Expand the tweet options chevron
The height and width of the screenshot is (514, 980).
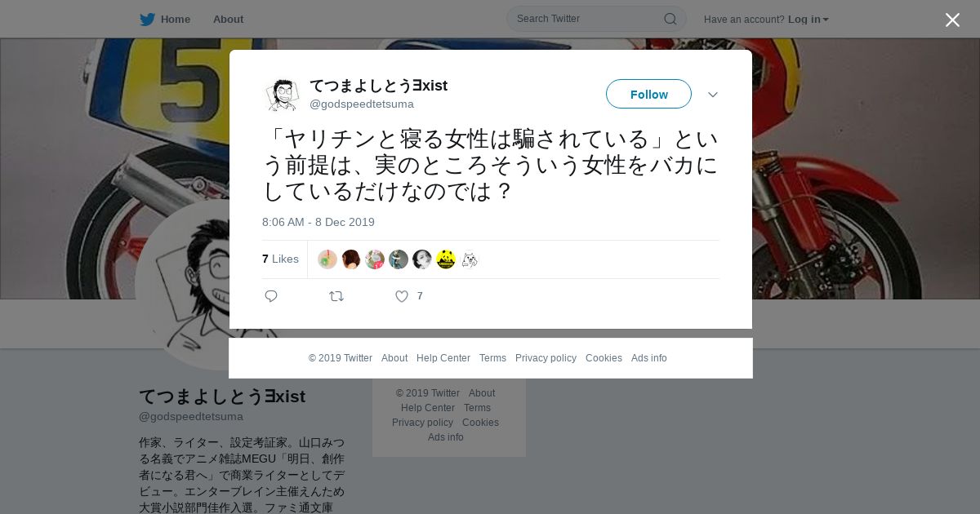pos(713,95)
